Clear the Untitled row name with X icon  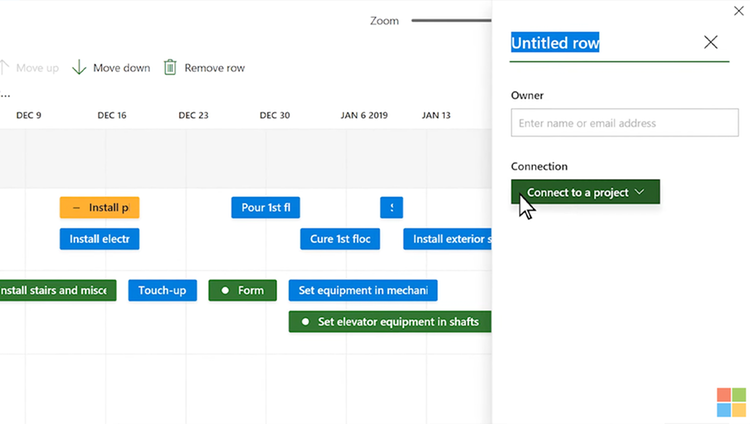coord(711,42)
